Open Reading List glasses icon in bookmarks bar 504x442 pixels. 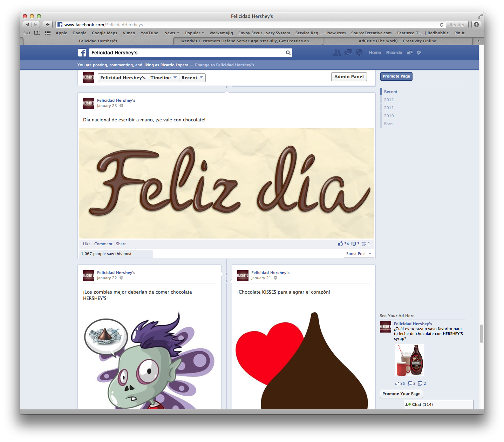27,33
